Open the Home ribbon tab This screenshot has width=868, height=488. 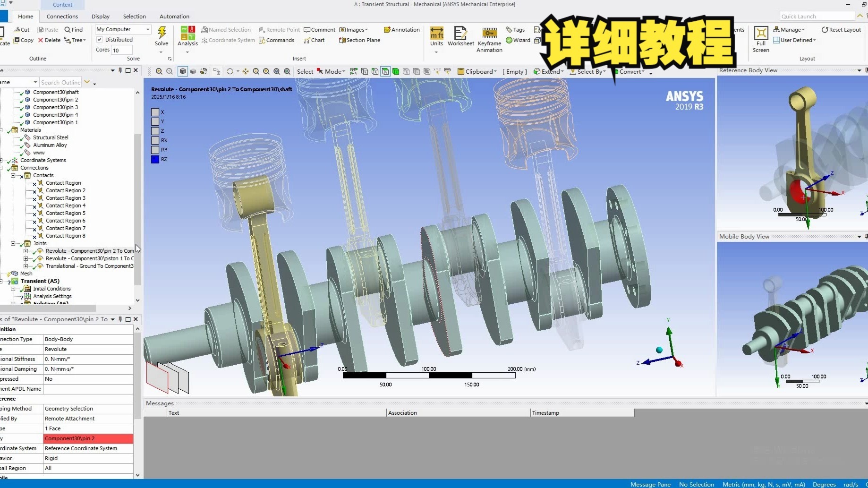tap(26, 17)
